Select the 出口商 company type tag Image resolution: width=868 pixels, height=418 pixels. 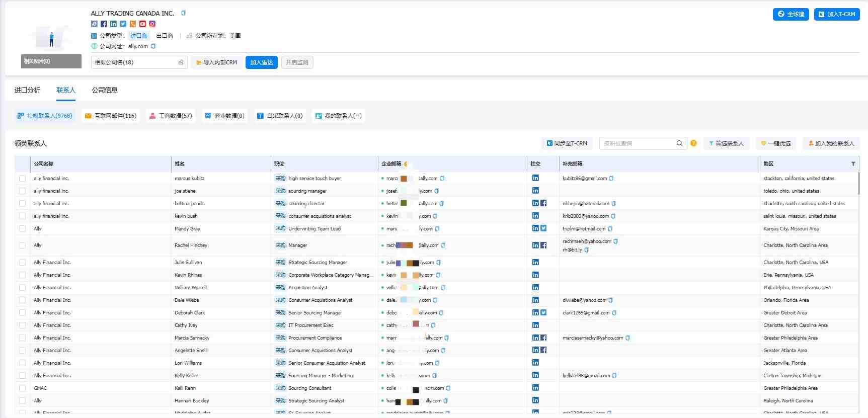coord(165,36)
